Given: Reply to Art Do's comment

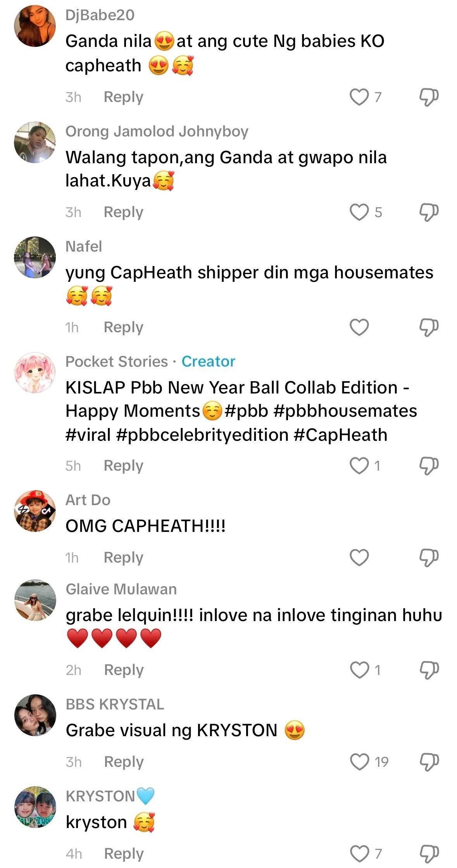Looking at the screenshot, I should [123, 557].
